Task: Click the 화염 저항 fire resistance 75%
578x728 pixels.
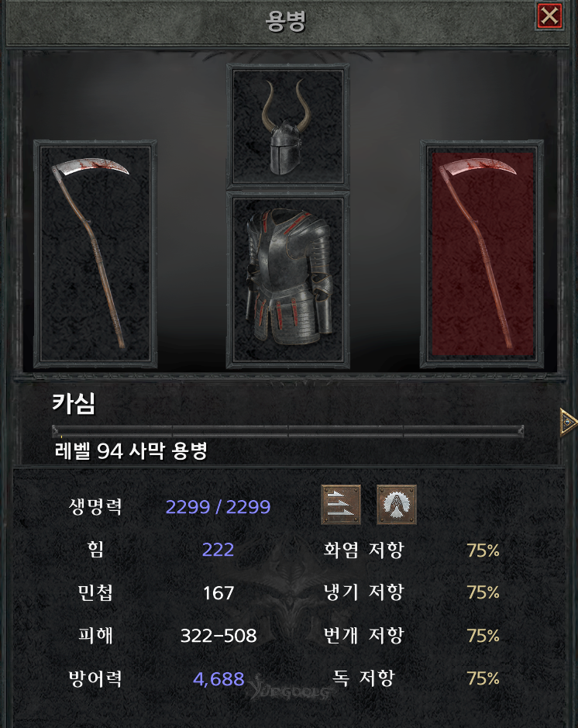Action: 483,550
